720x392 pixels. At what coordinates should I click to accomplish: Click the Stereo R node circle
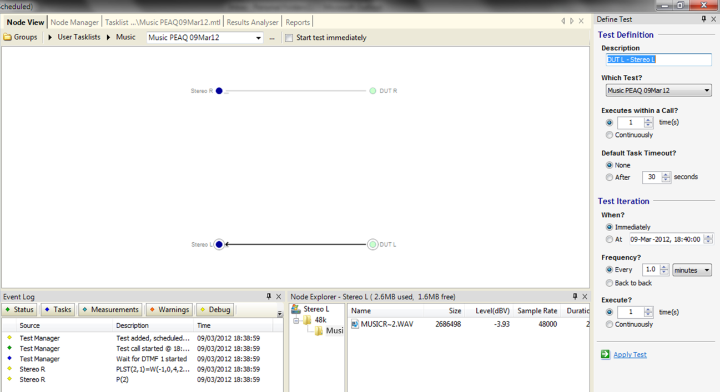pyautogui.click(x=219, y=91)
